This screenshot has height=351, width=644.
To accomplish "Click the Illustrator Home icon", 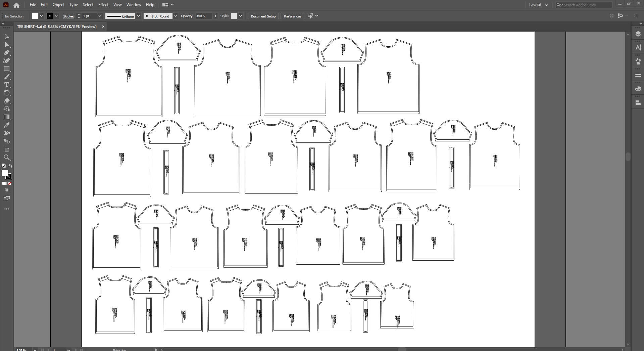I will click(16, 5).
